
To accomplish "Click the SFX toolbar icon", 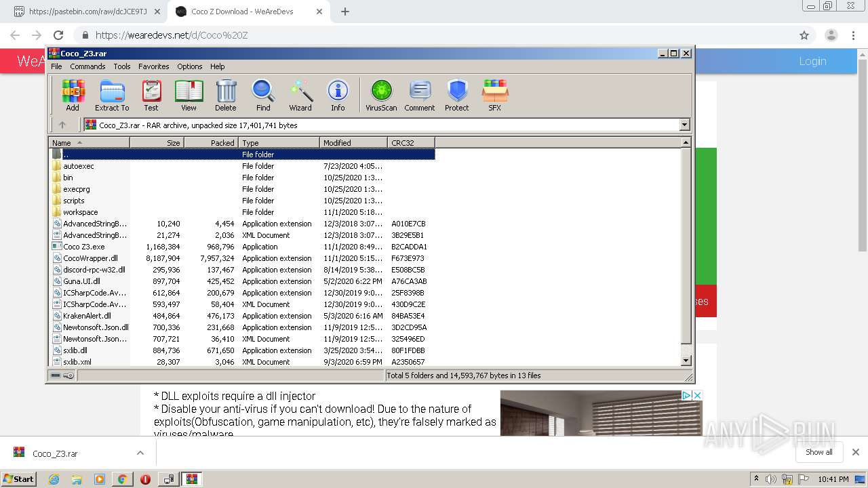I will coord(495,95).
